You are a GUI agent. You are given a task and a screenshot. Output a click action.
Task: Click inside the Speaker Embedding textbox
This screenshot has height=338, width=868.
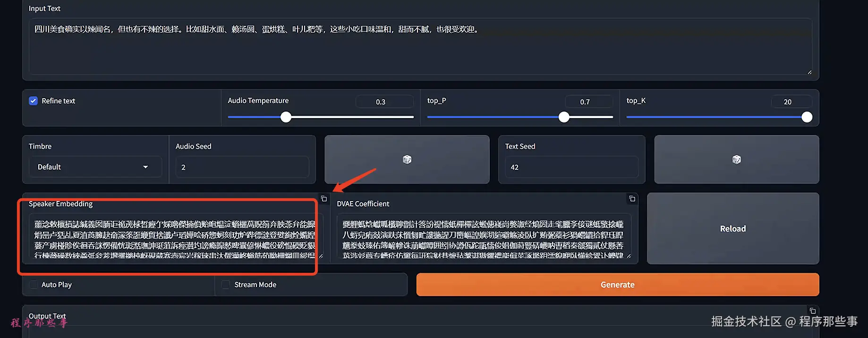pos(176,236)
